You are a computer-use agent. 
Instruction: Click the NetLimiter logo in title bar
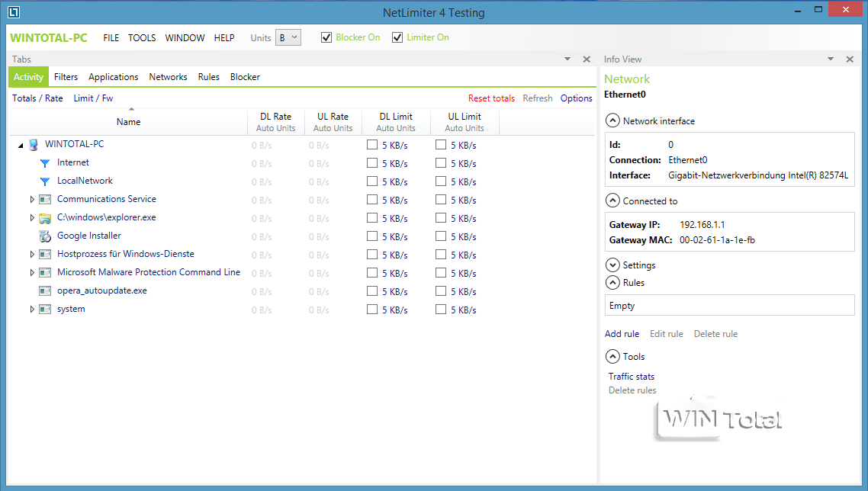(14, 13)
